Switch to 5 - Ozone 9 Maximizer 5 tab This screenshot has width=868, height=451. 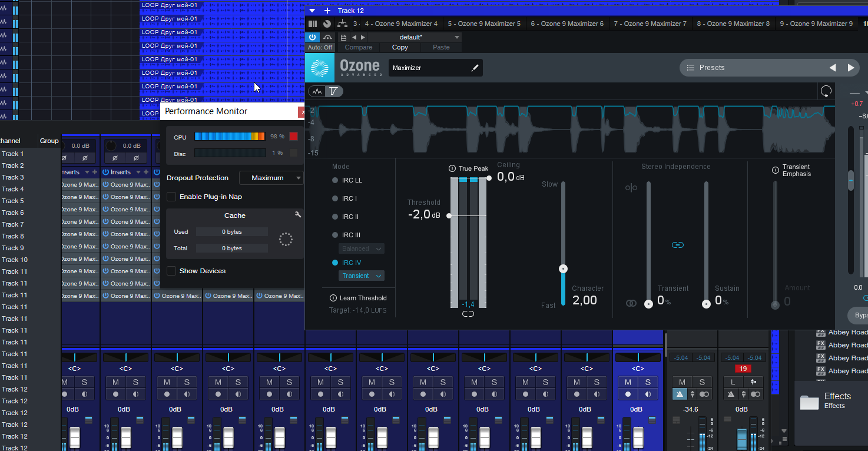[484, 24]
